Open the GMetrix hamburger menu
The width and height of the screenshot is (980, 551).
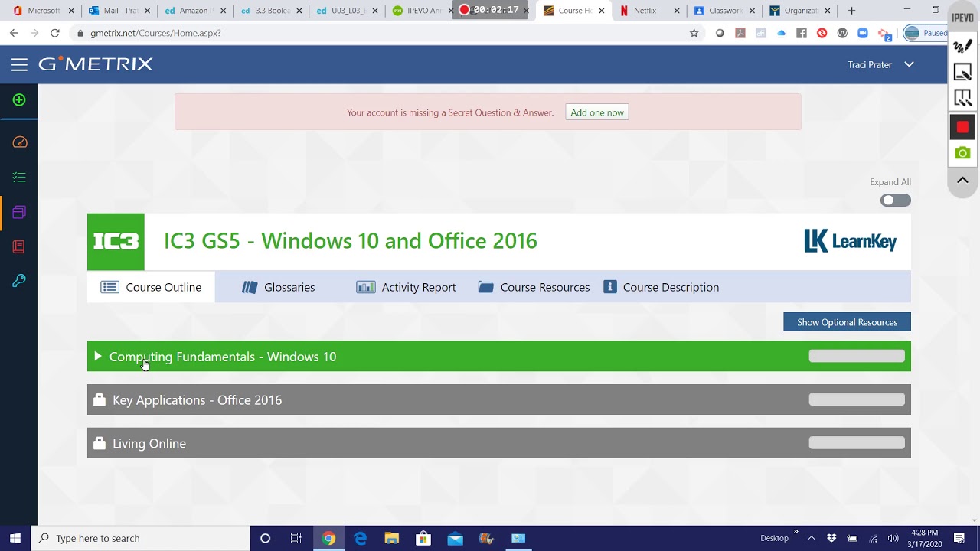point(19,65)
